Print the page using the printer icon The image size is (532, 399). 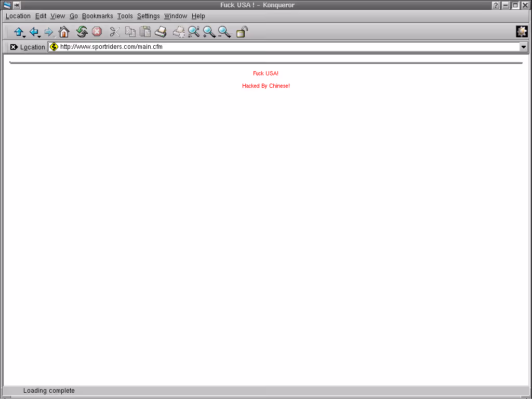161,32
